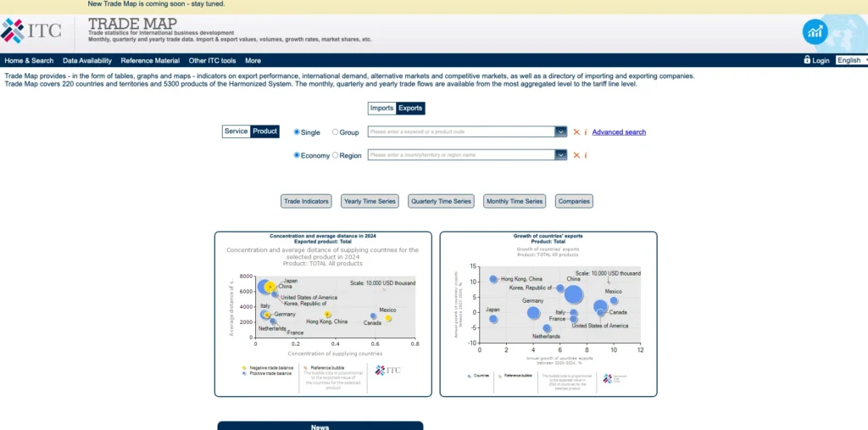Screen dimensions: 868x430
Task: Switch to the Imports tab
Action: pos(381,108)
